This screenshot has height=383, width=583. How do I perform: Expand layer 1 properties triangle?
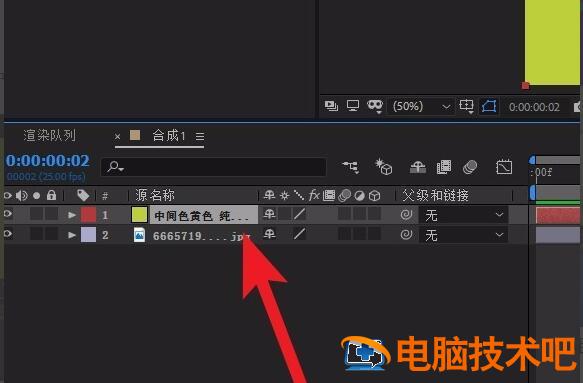pyautogui.click(x=72, y=215)
